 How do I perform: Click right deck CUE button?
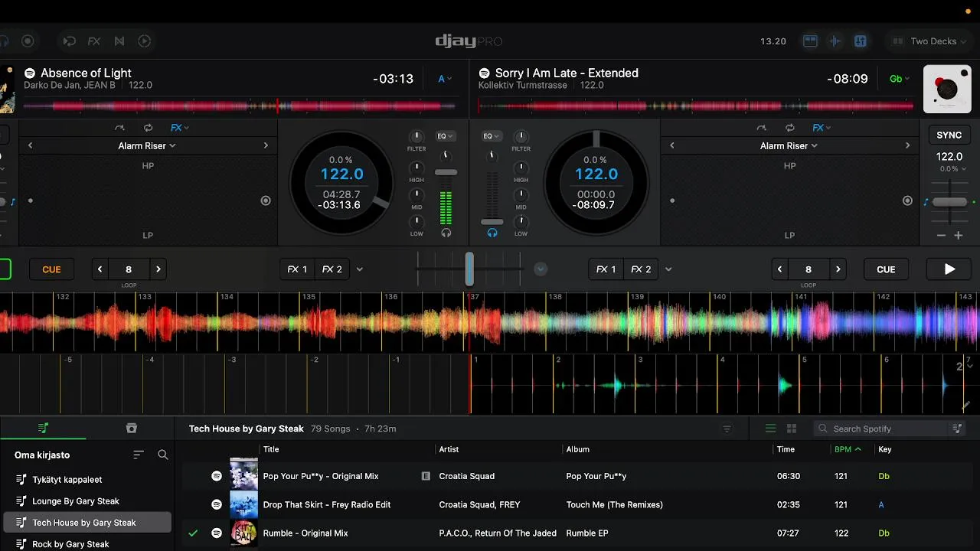(x=886, y=269)
